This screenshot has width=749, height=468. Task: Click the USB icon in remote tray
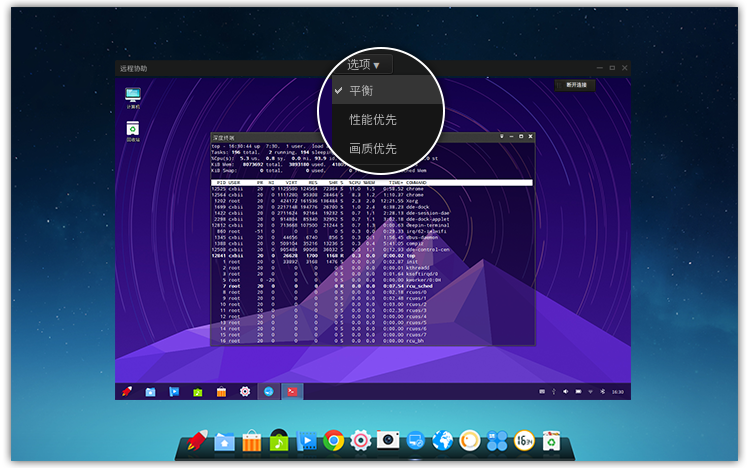click(554, 392)
